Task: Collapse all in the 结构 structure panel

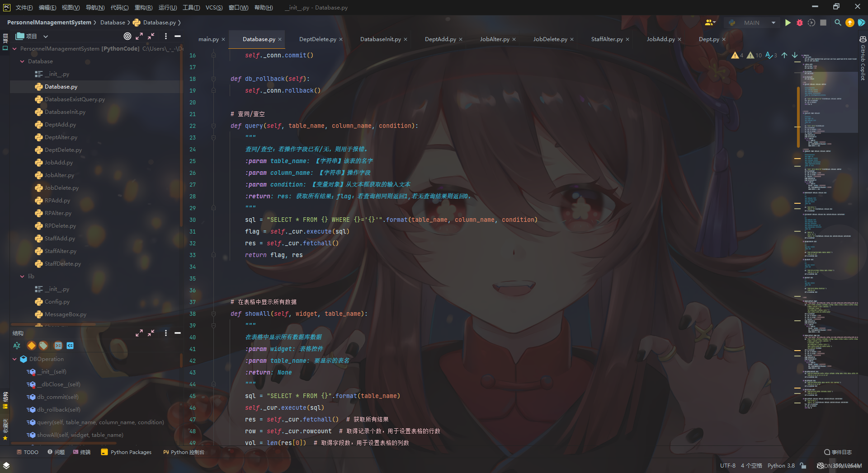Action: [x=151, y=333]
